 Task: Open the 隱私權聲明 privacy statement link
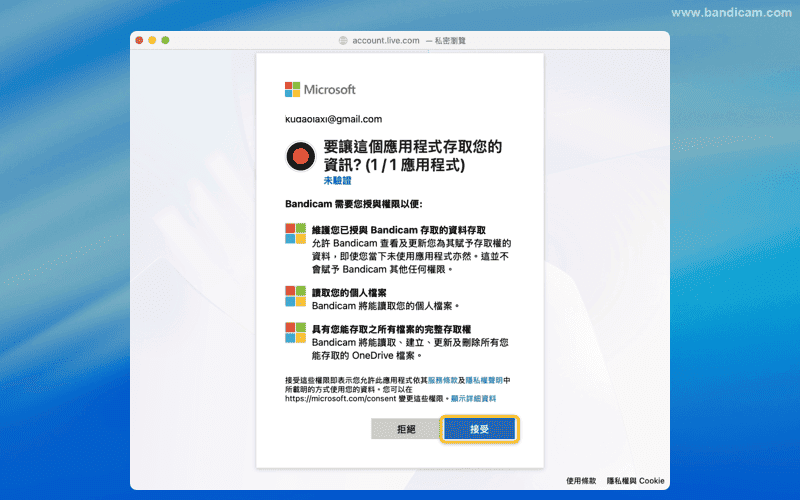click(x=484, y=380)
